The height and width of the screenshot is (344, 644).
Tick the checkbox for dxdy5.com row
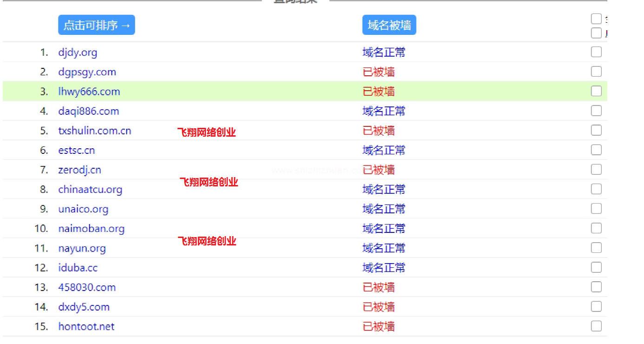click(x=596, y=306)
